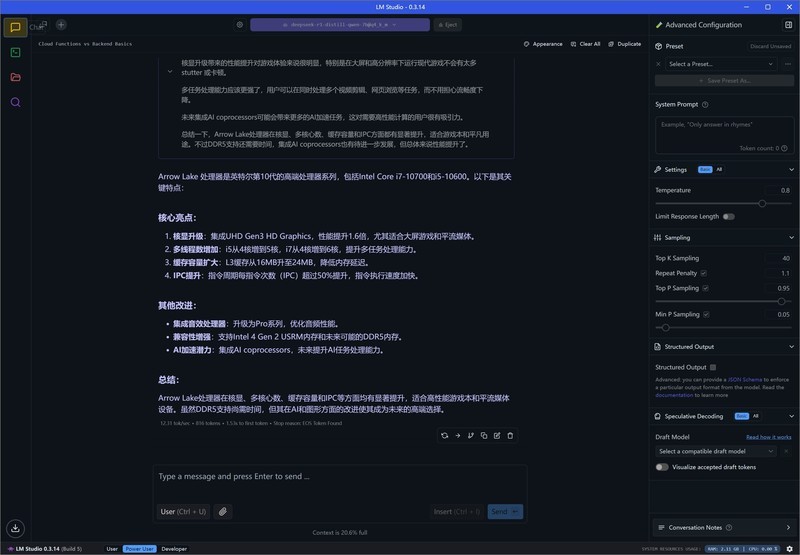The height and width of the screenshot is (555, 800).
Task: Click Discard Unsaved button
Action: (x=770, y=46)
